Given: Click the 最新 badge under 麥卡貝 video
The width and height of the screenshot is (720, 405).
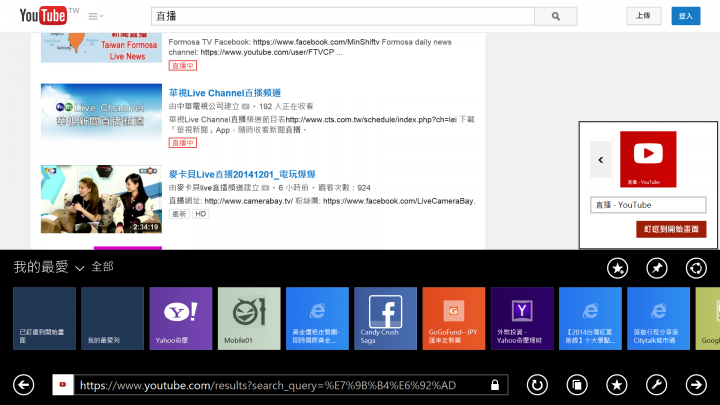Looking at the screenshot, I should click(179, 214).
